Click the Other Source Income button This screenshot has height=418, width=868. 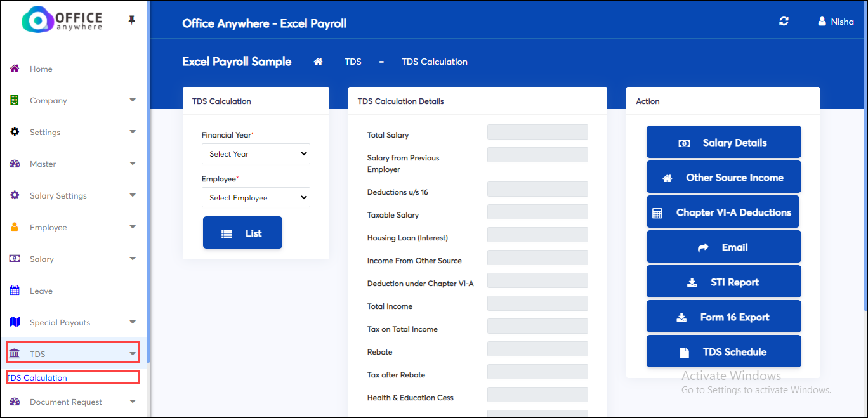724,177
